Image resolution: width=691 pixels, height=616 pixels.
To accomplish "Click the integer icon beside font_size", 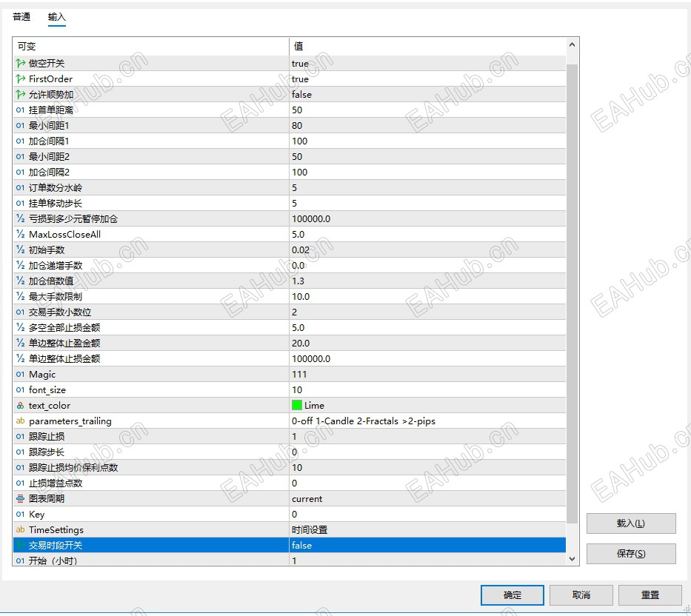I will tap(20, 389).
